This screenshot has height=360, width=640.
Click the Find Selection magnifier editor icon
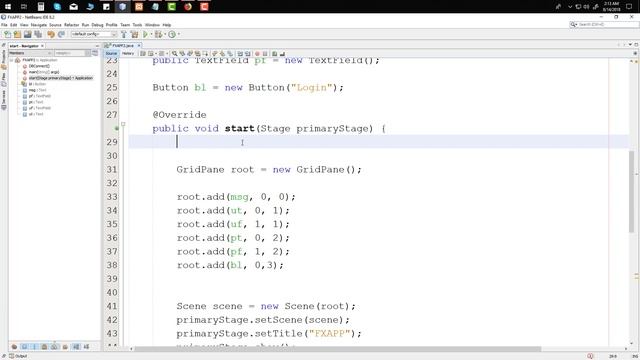(175, 53)
